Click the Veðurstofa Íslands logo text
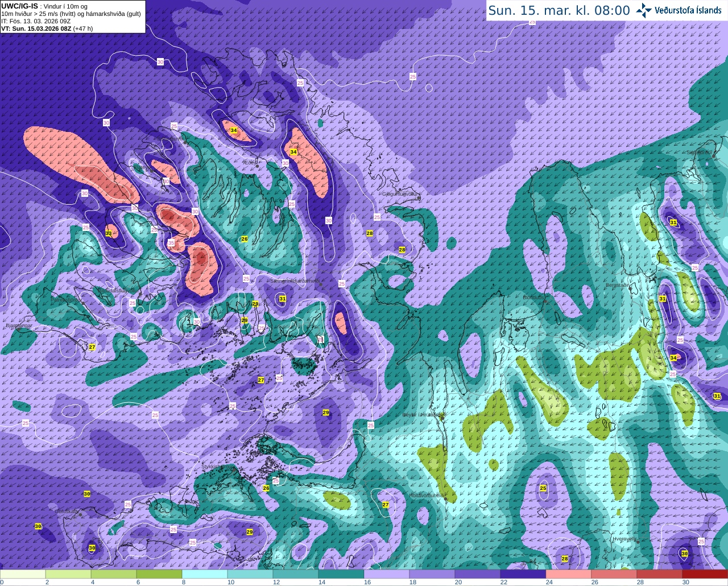The image size is (728, 586). [x=688, y=10]
